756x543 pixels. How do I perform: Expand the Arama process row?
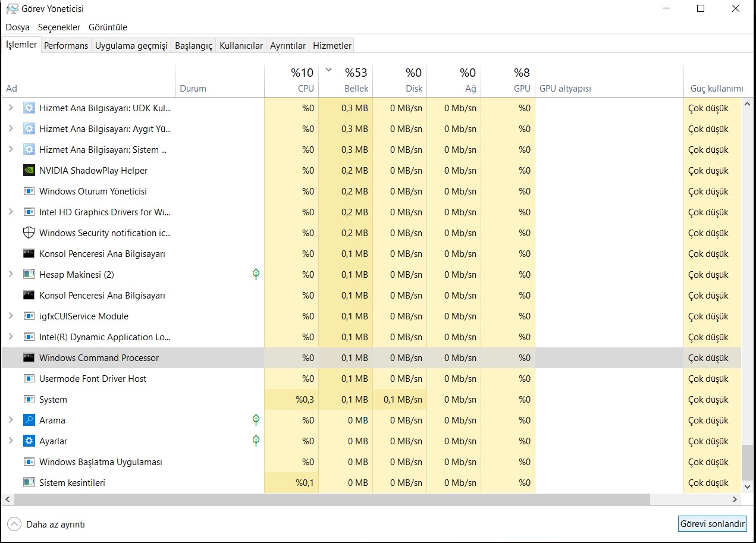pyautogui.click(x=10, y=420)
